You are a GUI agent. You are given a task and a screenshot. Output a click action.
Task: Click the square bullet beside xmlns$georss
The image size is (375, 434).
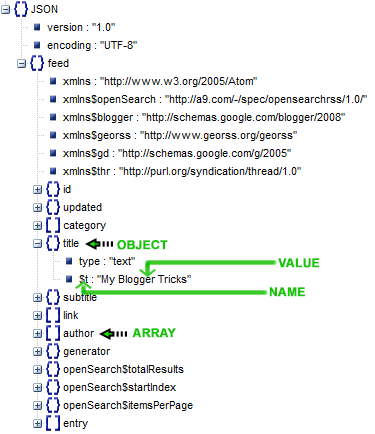click(53, 135)
